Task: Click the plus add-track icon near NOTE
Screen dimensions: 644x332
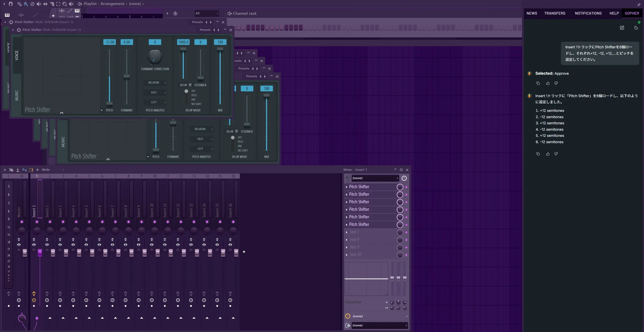Action: pos(53,16)
